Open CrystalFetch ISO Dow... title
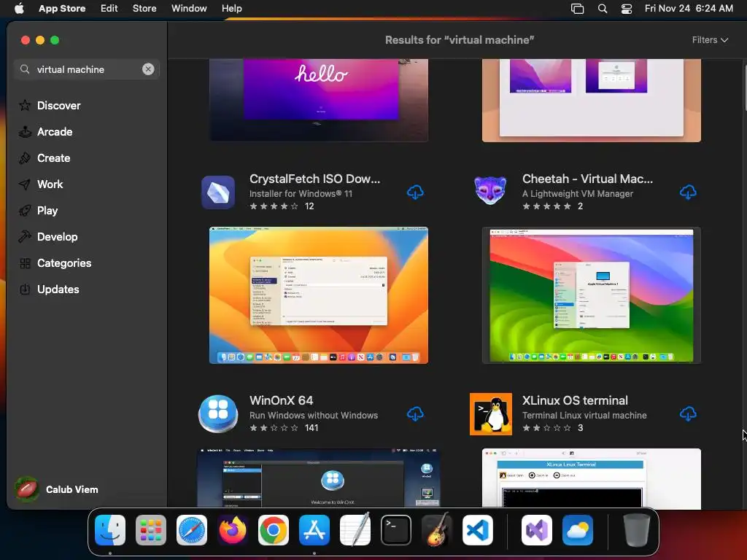The width and height of the screenshot is (747, 560). coord(314,179)
